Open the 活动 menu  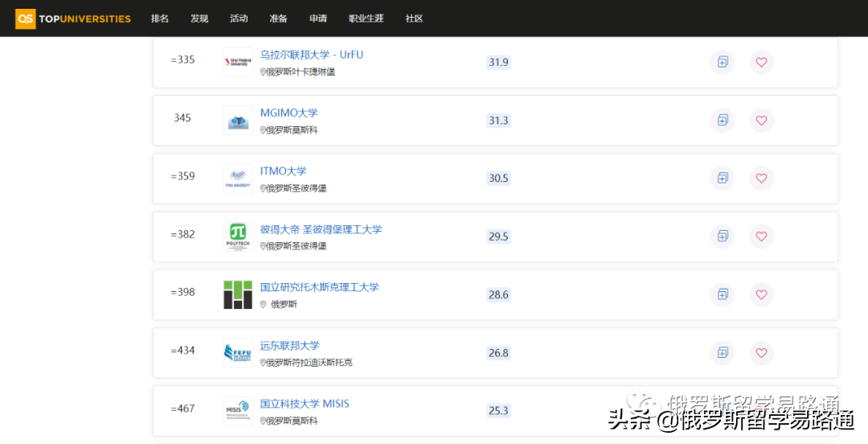pos(240,18)
